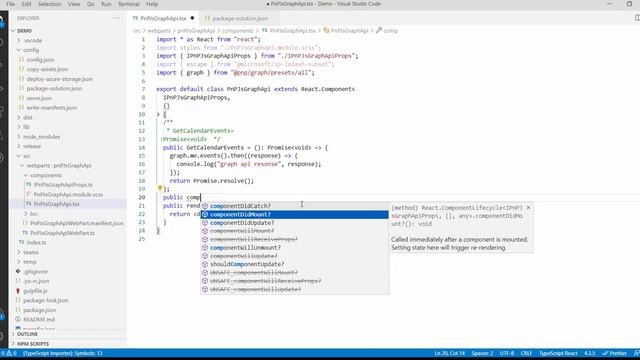Viewport: 640px width, 360px height.
Task: Click components breadcrumb segment
Action: pos(238,31)
